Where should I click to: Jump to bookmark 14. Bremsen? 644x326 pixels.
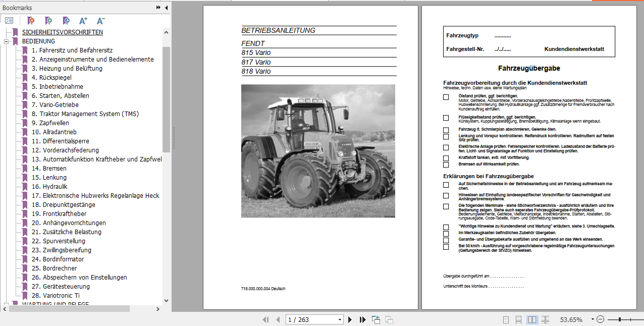49,168
